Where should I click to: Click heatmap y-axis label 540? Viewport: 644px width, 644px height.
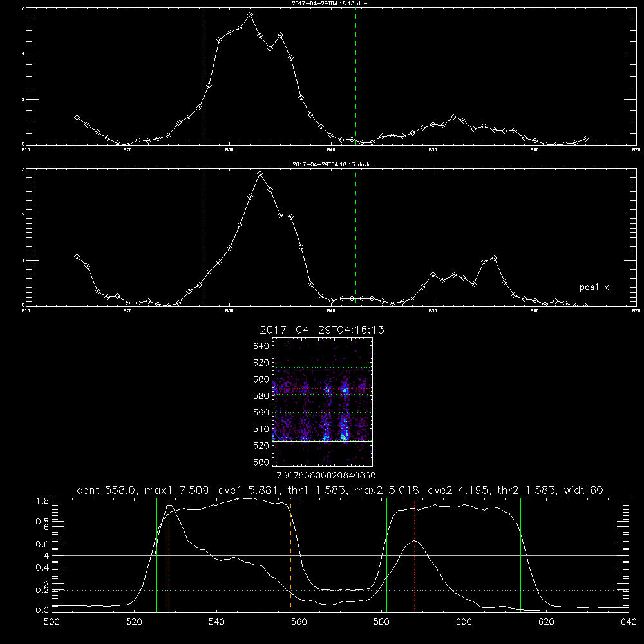click(261, 429)
